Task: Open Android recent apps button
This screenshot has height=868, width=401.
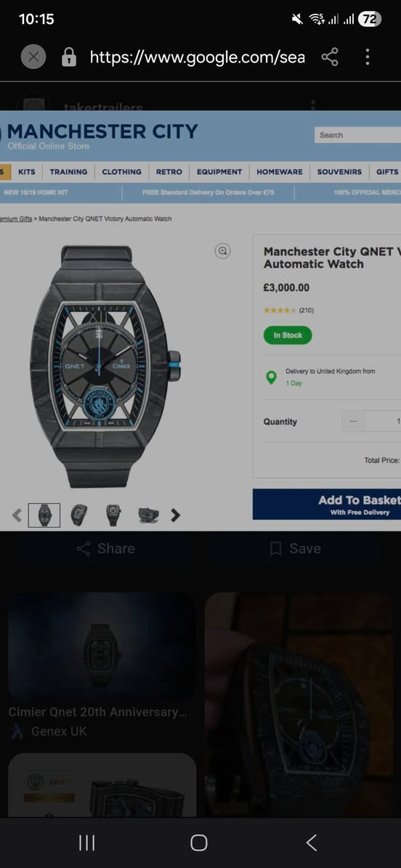Action: (87, 843)
